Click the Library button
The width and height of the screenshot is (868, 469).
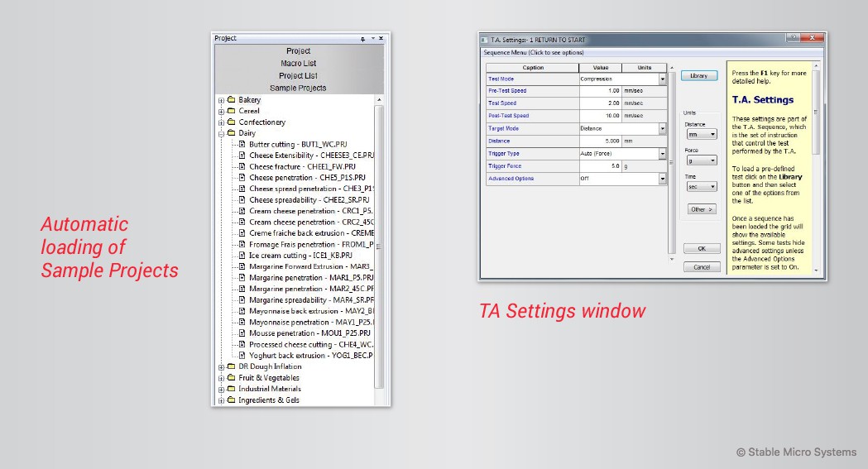pyautogui.click(x=699, y=76)
